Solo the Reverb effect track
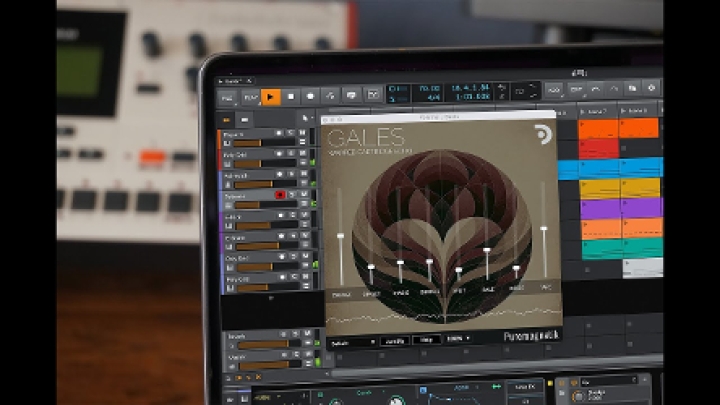Viewport: 720px width, 405px height. [x=296, y=334]
